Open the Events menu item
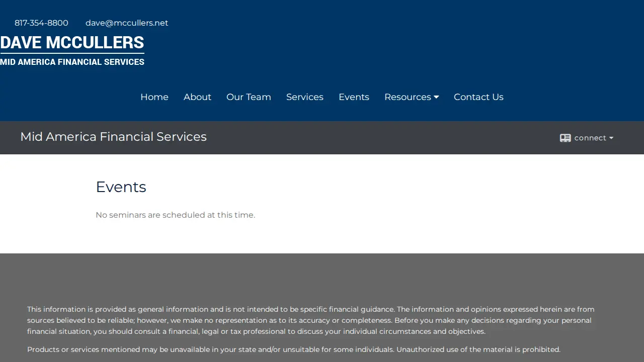644x362 pixels. [354, 97]
